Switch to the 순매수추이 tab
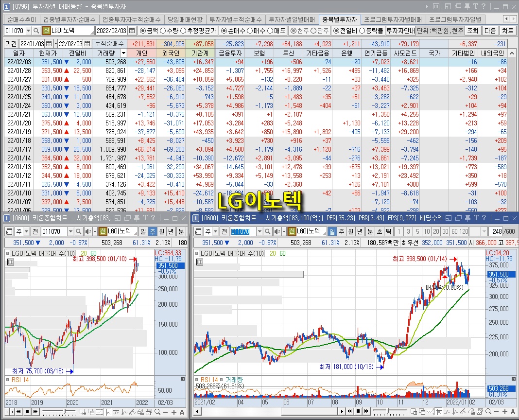519x420 pixels. tap(22, 19)
